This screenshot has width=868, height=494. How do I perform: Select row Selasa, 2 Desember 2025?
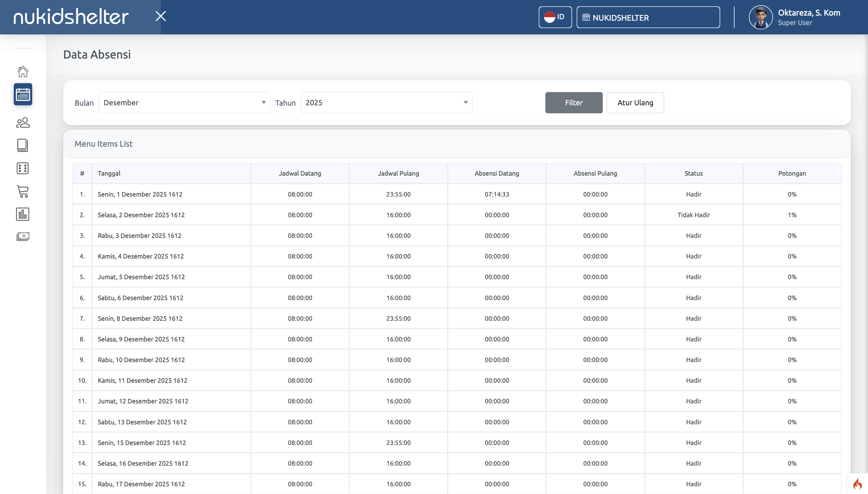[141, 215]
